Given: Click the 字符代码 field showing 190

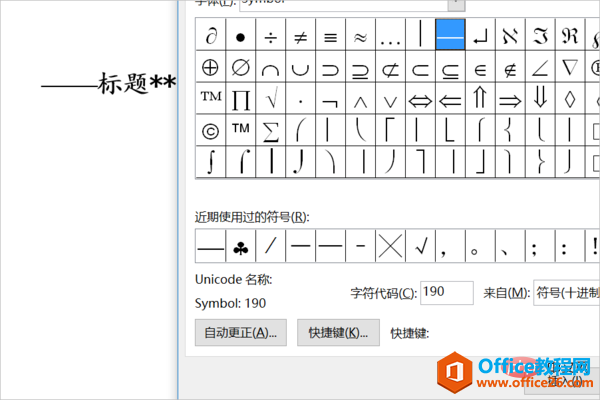Looking at the screenshot, I should (447, 292).
